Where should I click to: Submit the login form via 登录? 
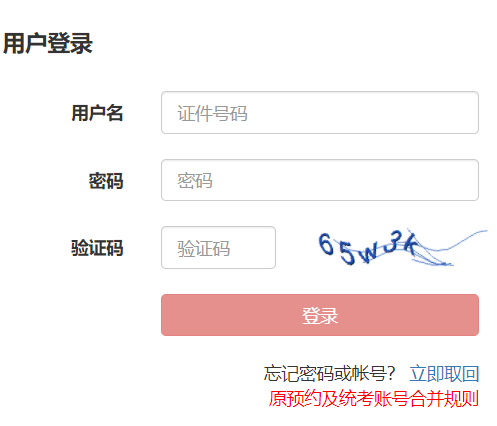(x=320, y=315)
